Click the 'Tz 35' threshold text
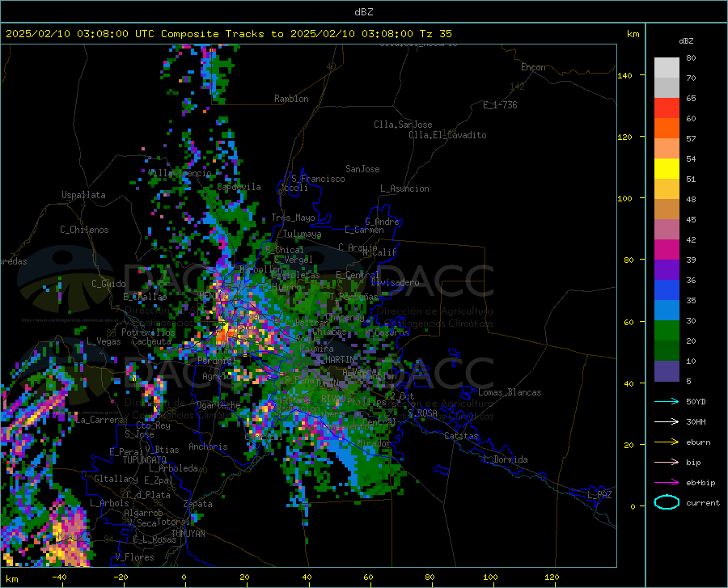728x588 pixels. click(x=435, y=34)
